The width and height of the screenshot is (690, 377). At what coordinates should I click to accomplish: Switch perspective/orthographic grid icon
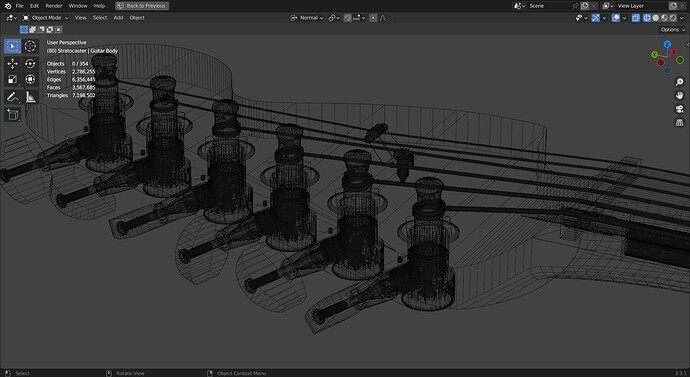(679, 123)
